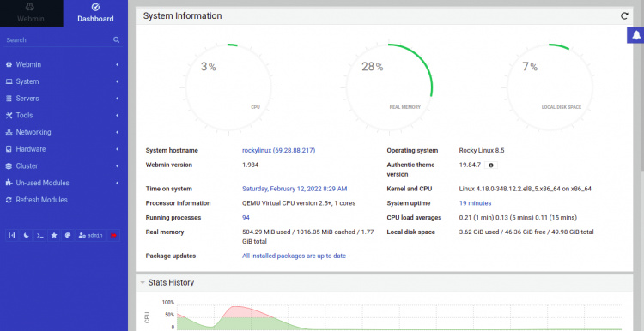Click the search magnifier icon in sidebar
Image resolution: width=644 pixels, height=331 pixels.
coord(116,39)
